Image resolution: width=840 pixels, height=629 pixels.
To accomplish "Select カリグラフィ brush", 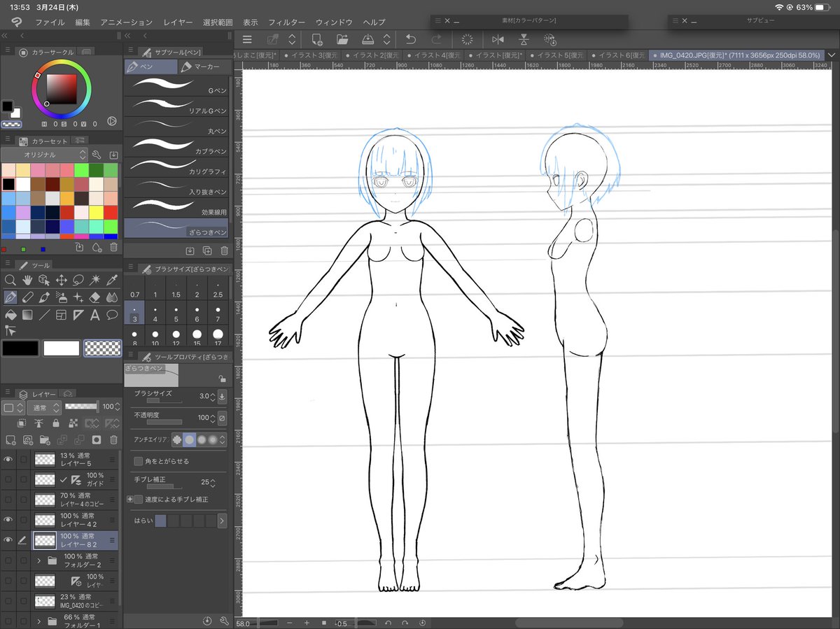I will (x=176, y=167).
